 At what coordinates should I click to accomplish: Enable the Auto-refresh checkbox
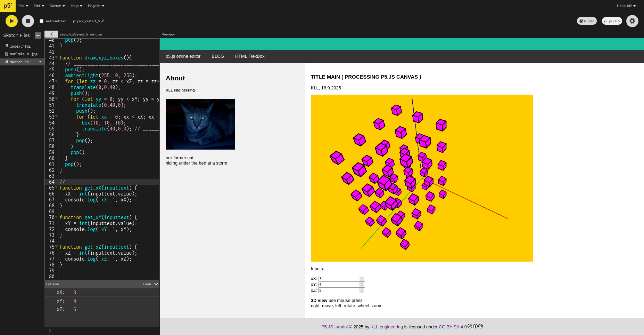point(41,21)
